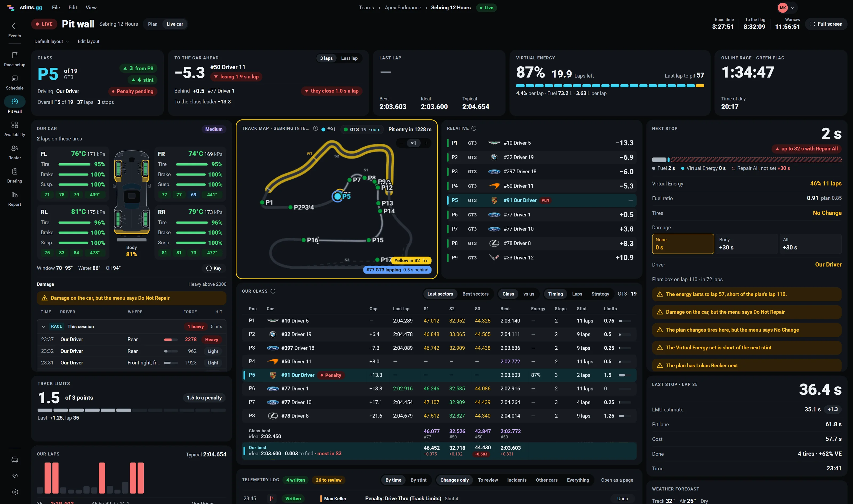The image size is (853, 504).
Task: Click the Apex Endurance breadcrumb
Action: (x=403, y=7)
